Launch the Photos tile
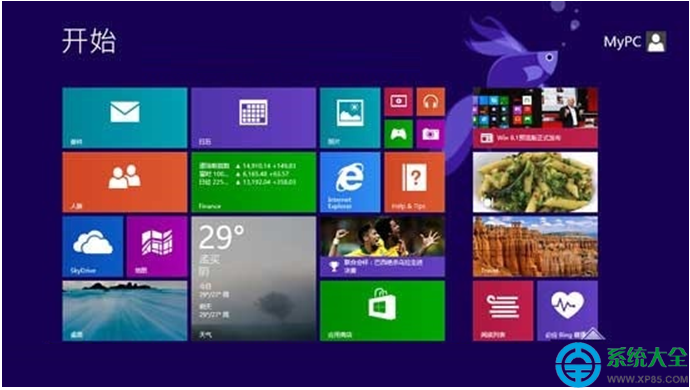This screenshot has height=390, width=690. (350, 118)
